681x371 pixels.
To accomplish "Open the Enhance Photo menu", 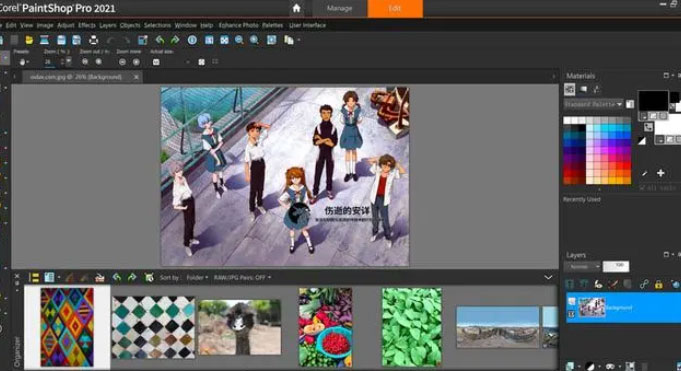I will coord(238,25).
